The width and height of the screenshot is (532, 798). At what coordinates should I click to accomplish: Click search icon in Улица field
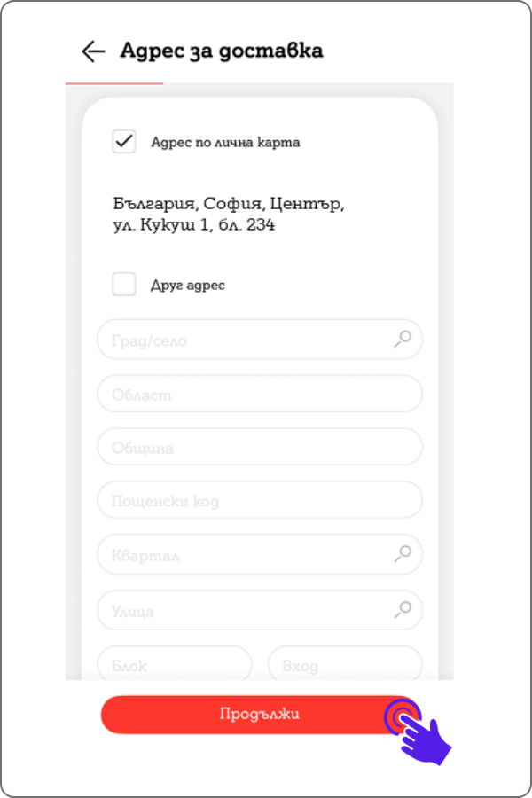403,609
